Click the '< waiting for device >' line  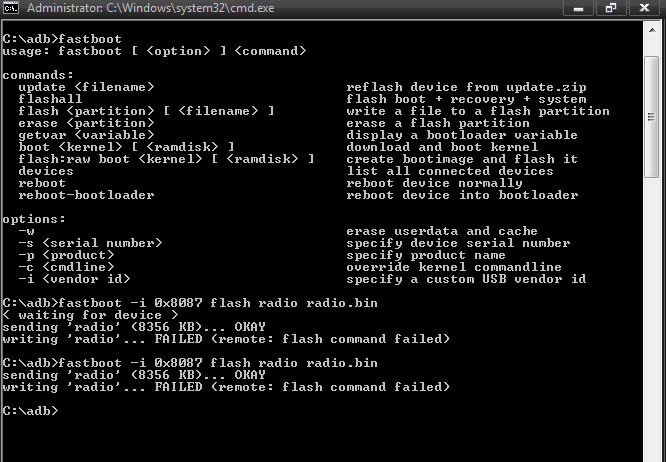click(x=75, y=315)
